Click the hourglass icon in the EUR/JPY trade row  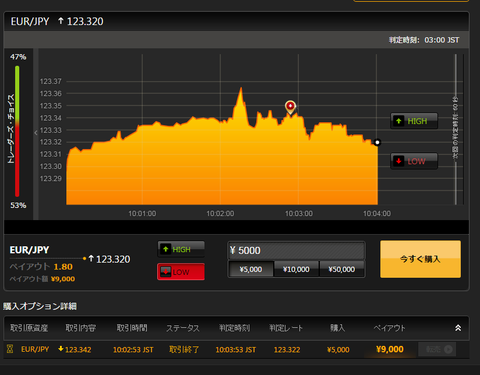(10, 349)
